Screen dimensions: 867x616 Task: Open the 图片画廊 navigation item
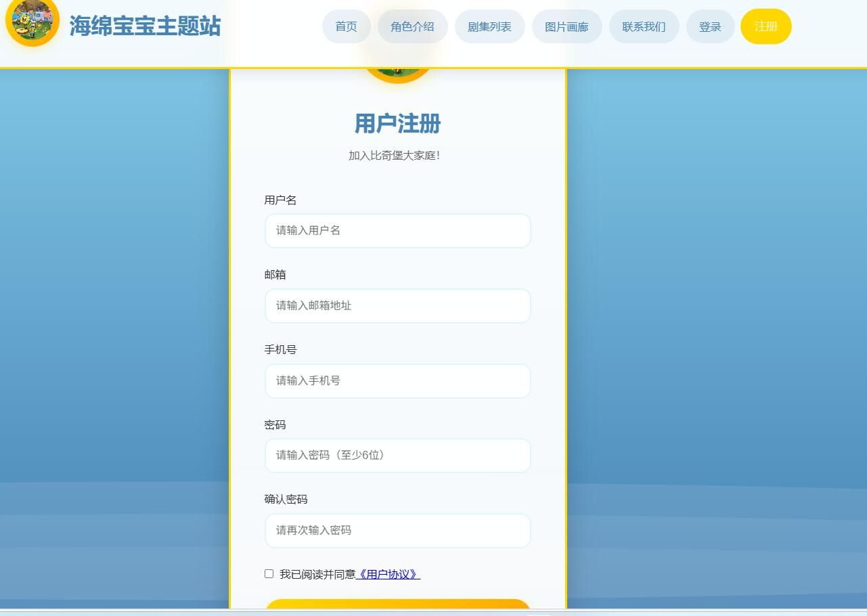click(566, 26)
